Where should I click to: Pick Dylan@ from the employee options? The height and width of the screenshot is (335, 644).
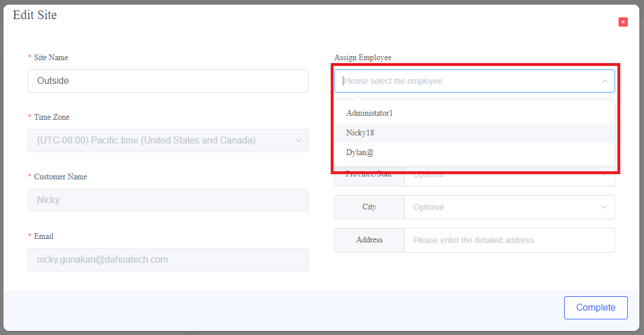(x=360, y=152)
